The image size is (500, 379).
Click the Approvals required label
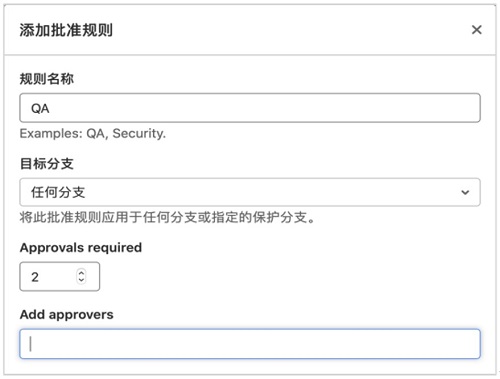tap(81, 248)
